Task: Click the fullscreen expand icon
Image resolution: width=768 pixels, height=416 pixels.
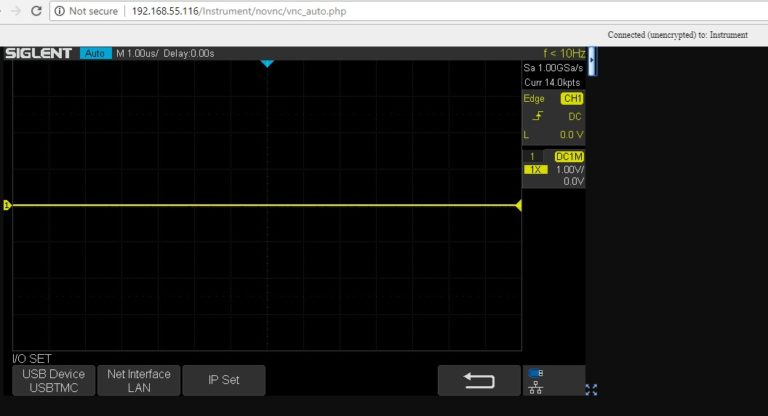Action: [591, 390]
